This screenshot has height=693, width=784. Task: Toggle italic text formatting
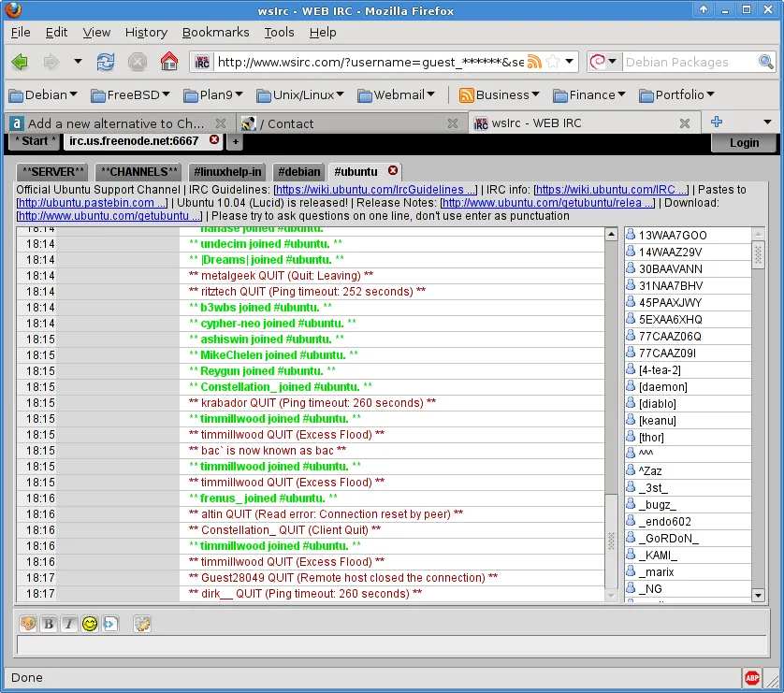tap(68, 624)
